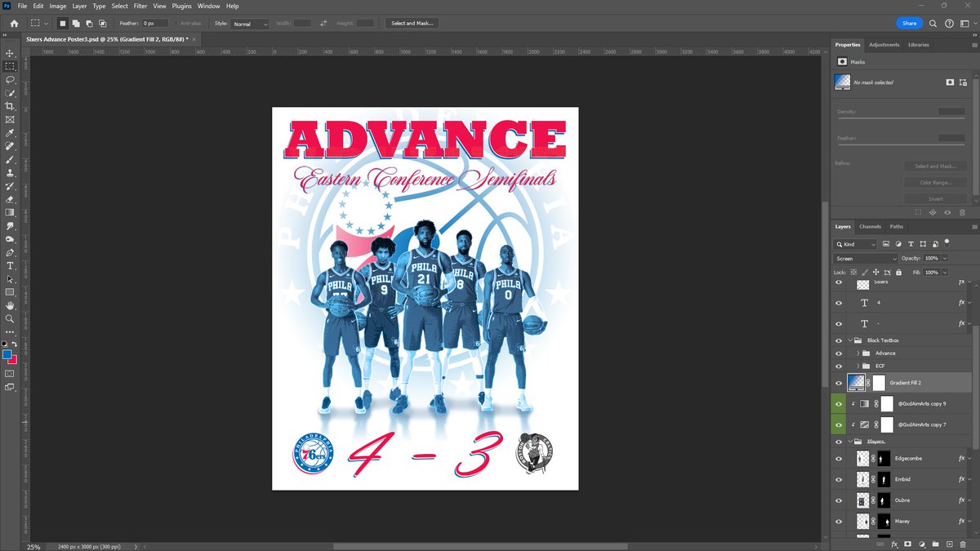Click the Add to selection icon
This screenshot has width=980, height=551.
[76, 24]
